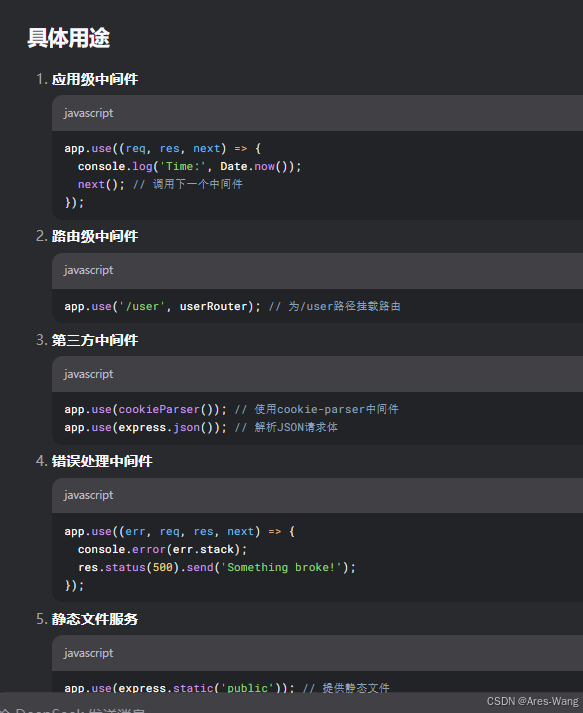Click the 第三方中间件 list heading

coord(95,340)
